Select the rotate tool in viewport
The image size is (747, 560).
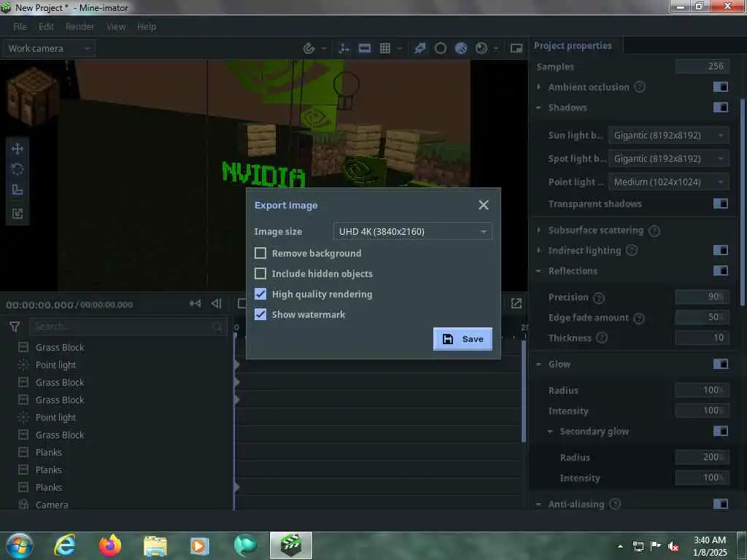(x=18, y=169)
